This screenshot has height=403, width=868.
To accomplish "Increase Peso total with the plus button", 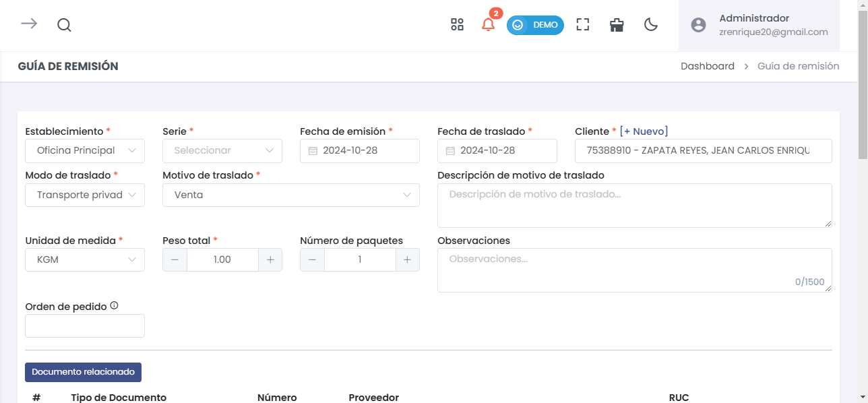I will coord(270,259).
